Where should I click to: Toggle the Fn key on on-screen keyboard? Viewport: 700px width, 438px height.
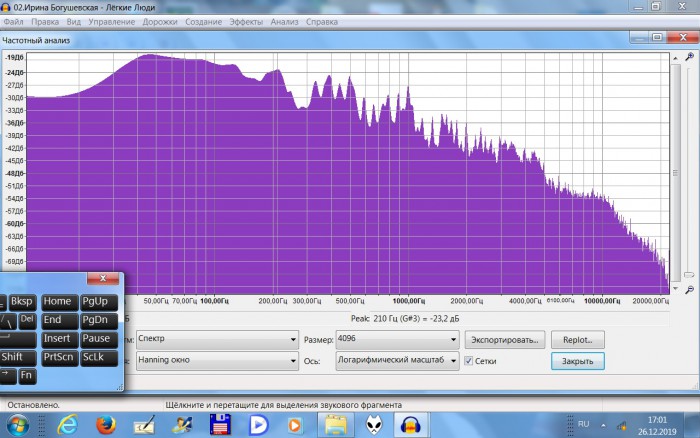click(27, 376)
